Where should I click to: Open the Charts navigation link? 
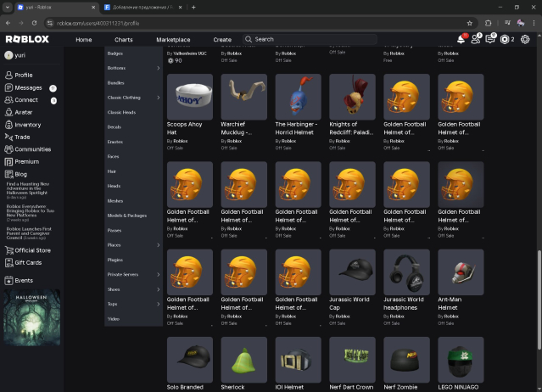tap(124, 39)
